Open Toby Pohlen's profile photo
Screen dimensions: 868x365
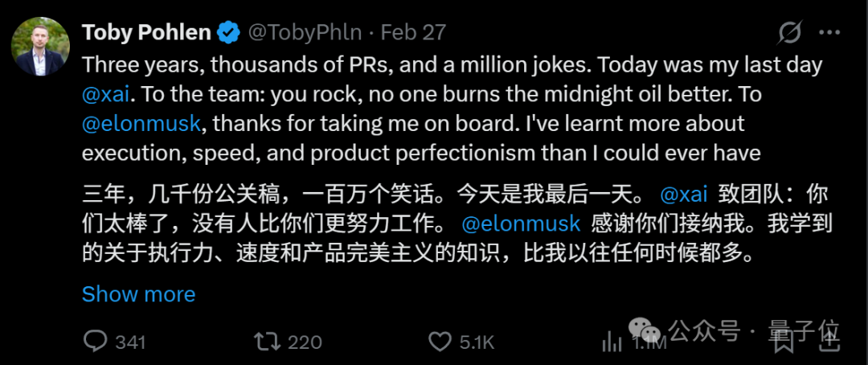(x=40, y=47)
